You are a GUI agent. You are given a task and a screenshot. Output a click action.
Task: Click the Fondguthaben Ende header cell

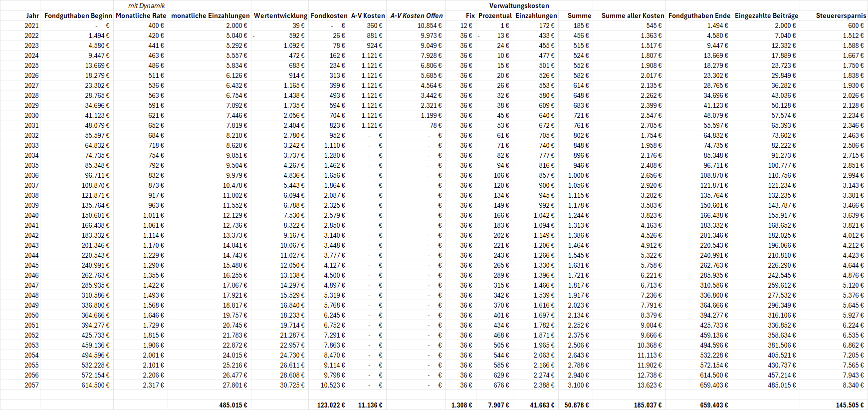pyautogui.click(x=699, y=15)
